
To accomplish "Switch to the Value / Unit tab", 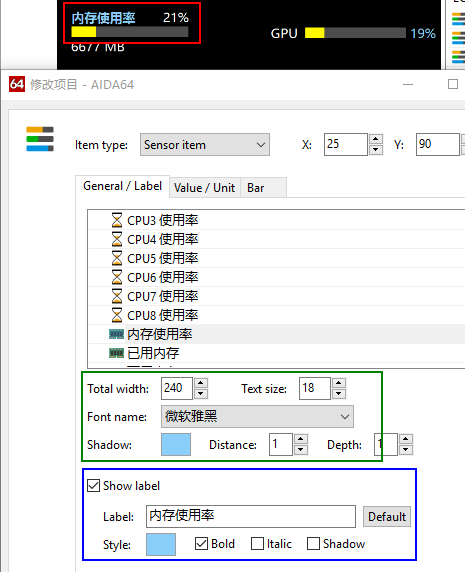I will (205, 188).
